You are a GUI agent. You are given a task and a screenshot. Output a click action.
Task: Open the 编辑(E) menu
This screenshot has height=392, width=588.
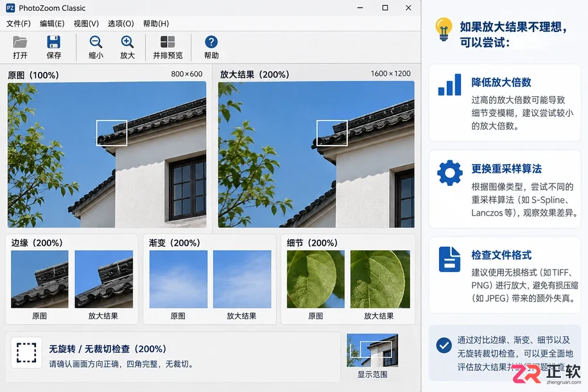coord(52,24)
